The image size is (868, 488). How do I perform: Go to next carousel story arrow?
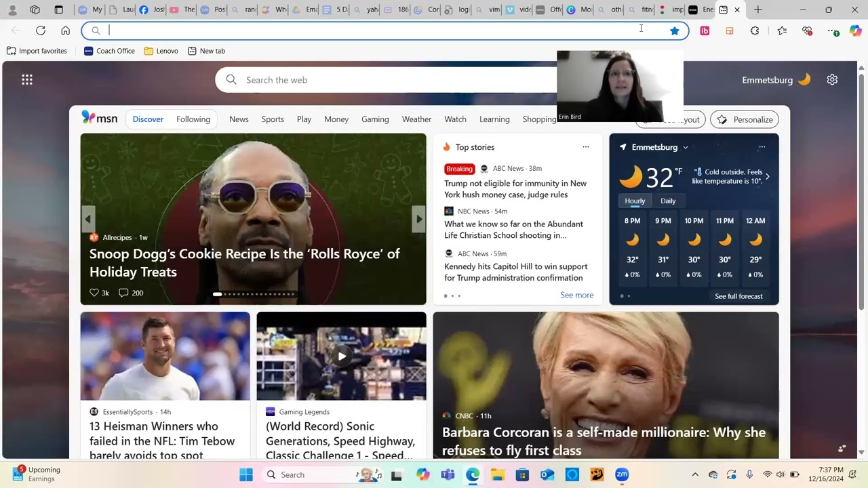pyautogui.click(x=419, y=219)
